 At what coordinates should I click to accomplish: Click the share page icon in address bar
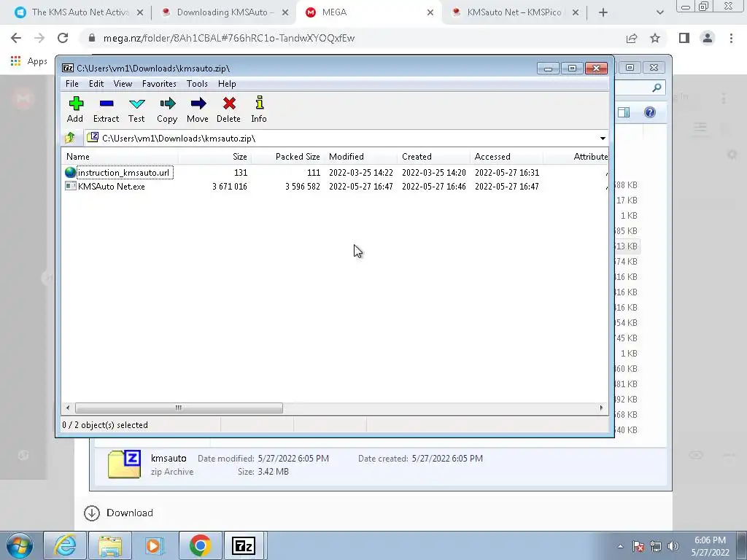coord(632,38)
